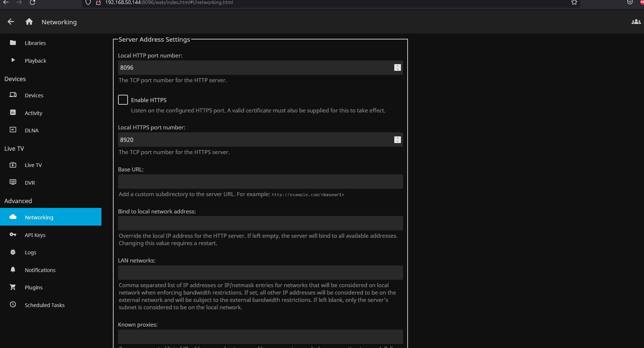The height and width of the screenshot is (348, 644).
Task: Click the Scheduled Tasks clock icon
Action: click(x=13, y=304)
